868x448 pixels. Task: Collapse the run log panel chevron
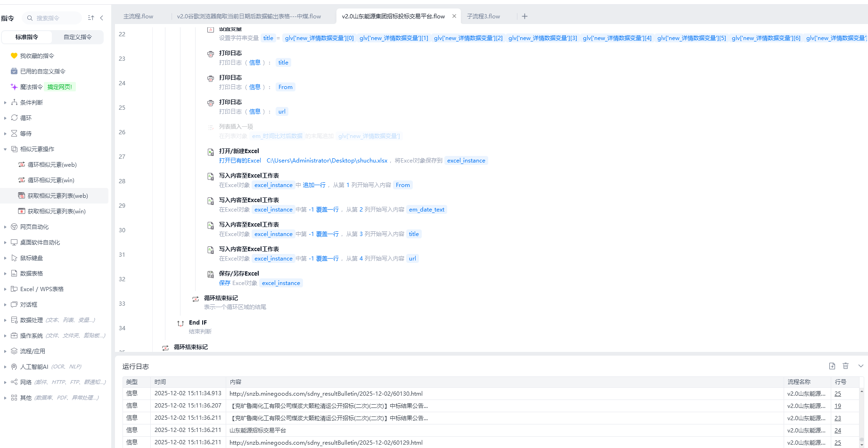pos(861,366)
